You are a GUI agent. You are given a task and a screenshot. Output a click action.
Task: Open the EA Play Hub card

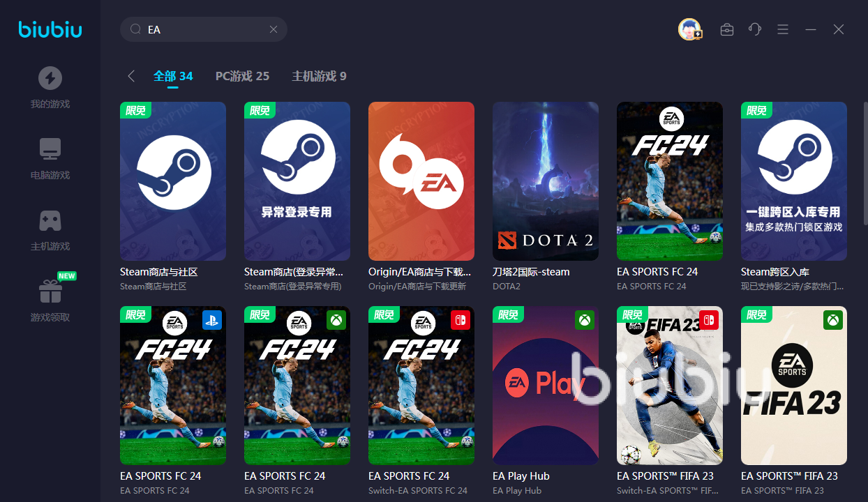(x=546, y=386)
